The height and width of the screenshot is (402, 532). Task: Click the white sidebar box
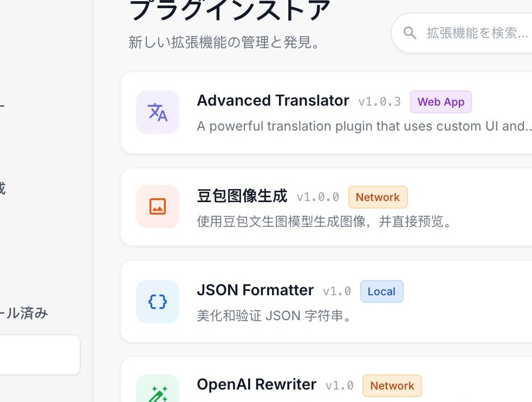pos(40,355)
